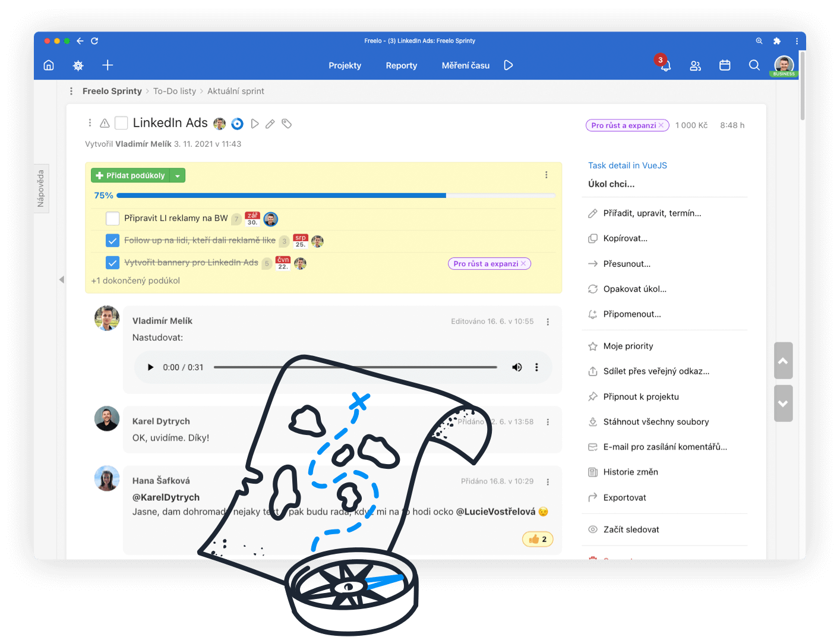Open Karel Dytrych comment options menu
840x637 pixels.
548,422
